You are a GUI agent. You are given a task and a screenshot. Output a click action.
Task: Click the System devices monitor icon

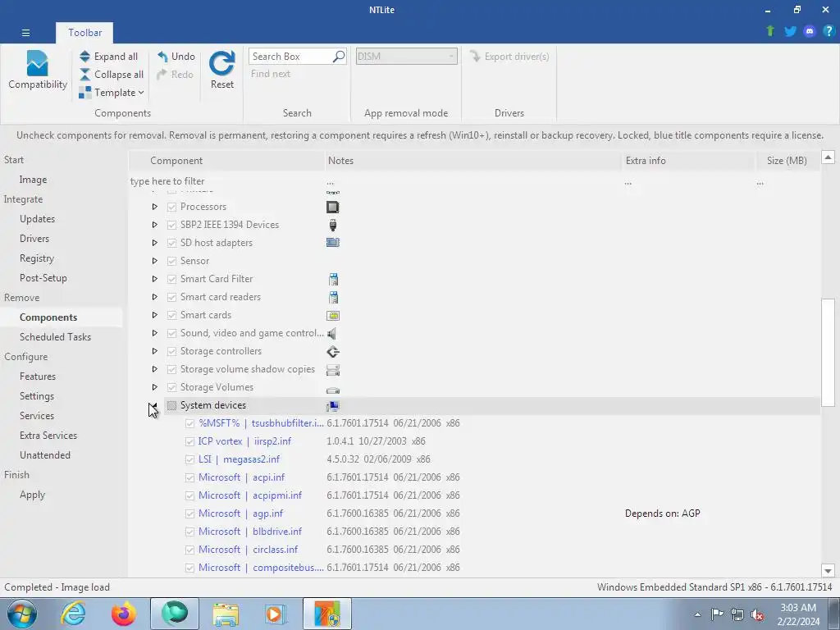click(333, 406)
